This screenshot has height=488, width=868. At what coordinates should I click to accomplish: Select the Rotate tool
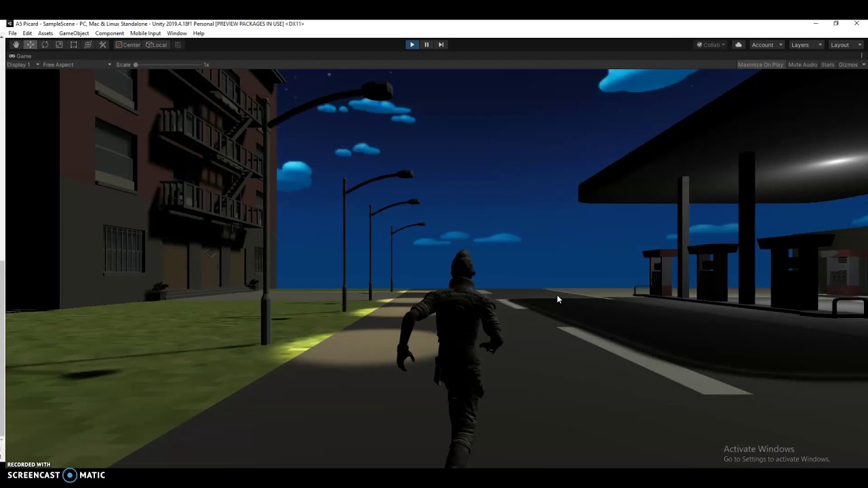click(45, 45)
